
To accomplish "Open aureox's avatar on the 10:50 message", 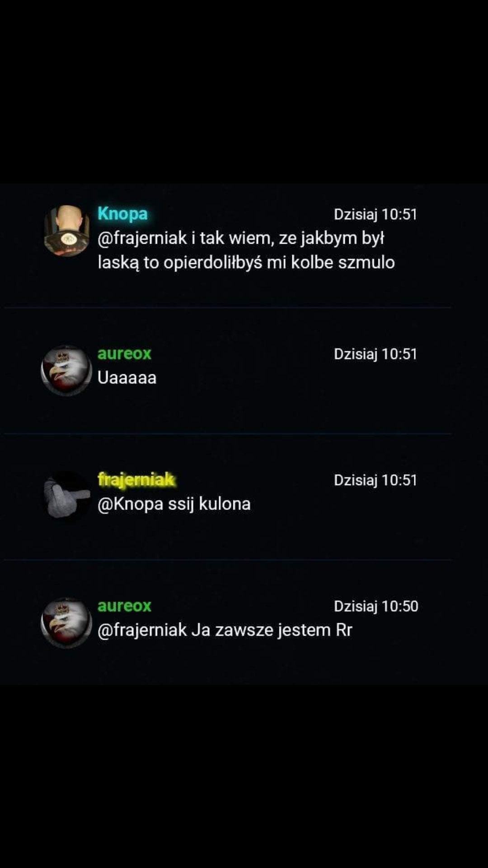I will (x=67, y=623).
